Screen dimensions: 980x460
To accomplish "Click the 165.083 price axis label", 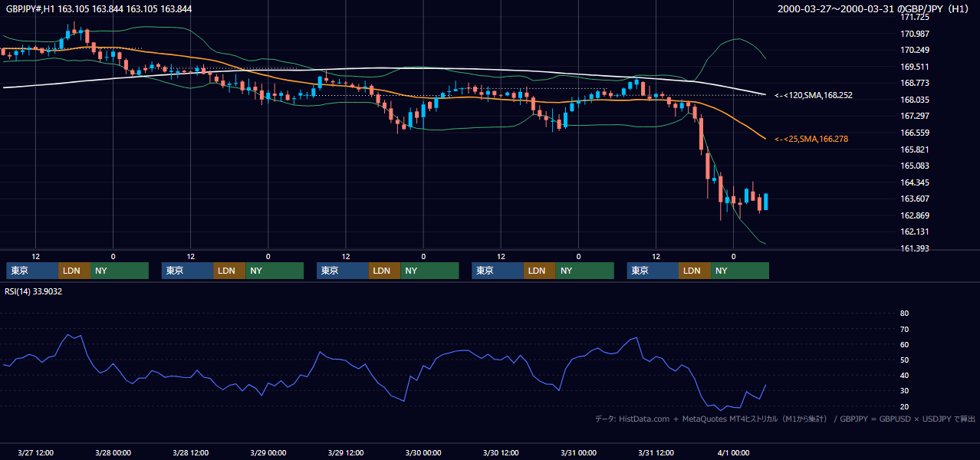I will point(915,166).
